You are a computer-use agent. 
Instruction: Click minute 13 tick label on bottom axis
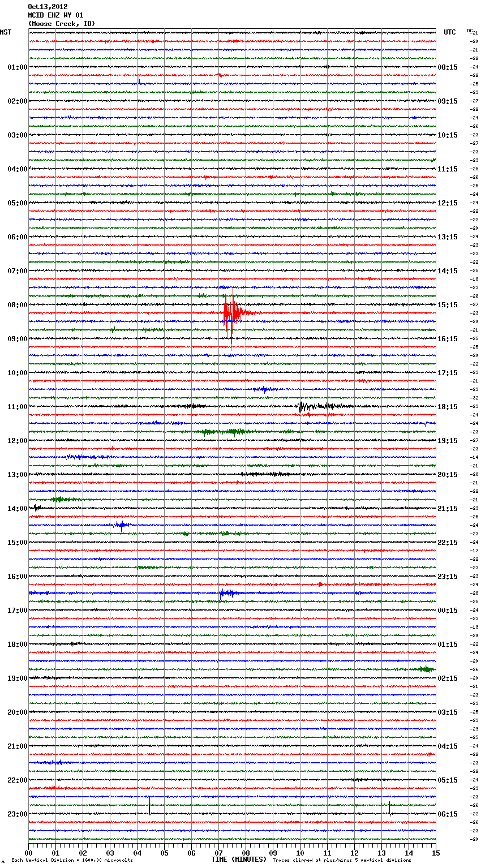(x=381, y=853)
